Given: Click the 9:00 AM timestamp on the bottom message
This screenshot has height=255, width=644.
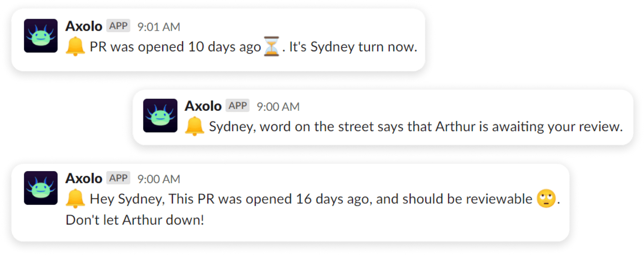Looking at the screenshot, I should click(159, 179).
